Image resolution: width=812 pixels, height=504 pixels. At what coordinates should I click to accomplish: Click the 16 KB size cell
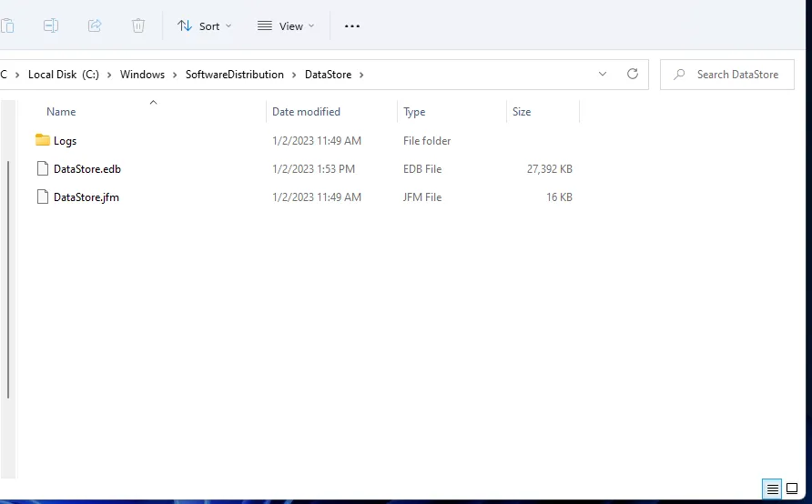pyautogui.click(x=559, y=197)
